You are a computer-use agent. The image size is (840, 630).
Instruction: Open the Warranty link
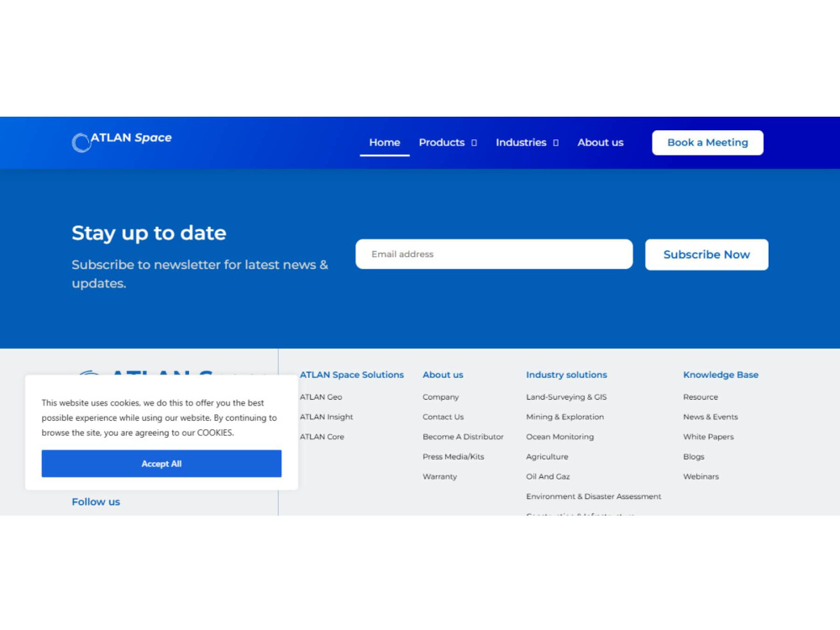(x=440, y=476)
